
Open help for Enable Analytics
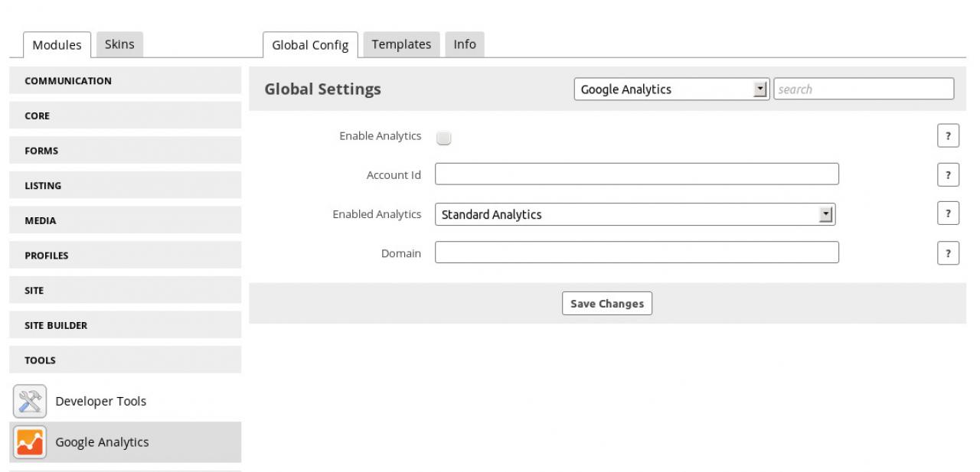(x=948, y=136)
